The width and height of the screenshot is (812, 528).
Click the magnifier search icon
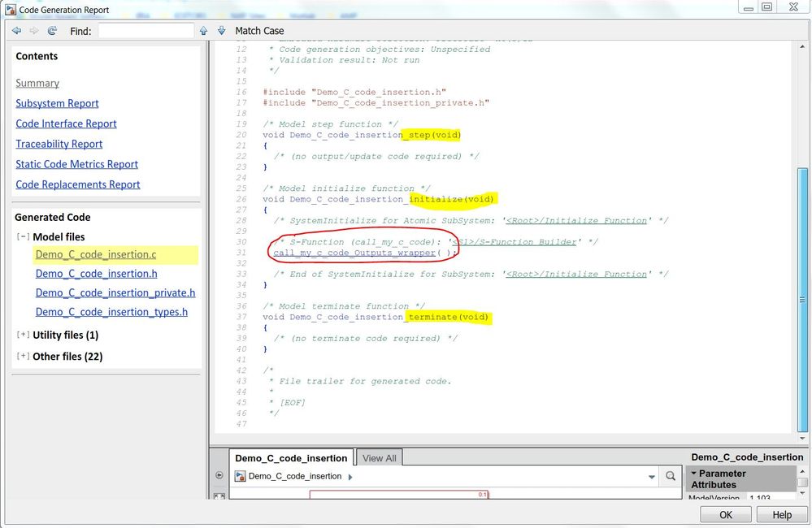(670, 476)
